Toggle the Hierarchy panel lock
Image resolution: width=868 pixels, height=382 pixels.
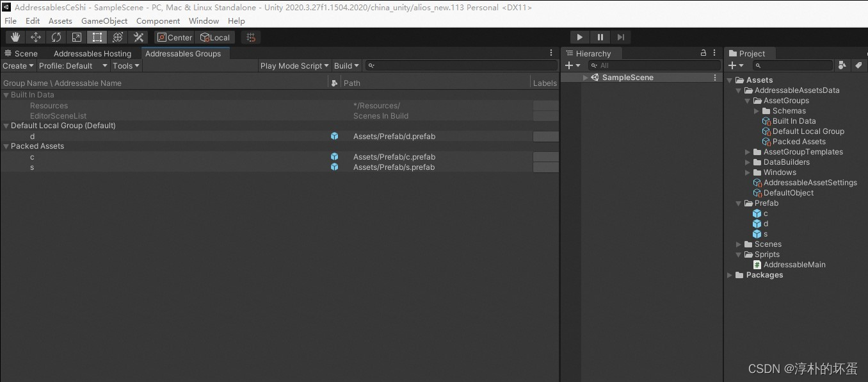(703, 53)
